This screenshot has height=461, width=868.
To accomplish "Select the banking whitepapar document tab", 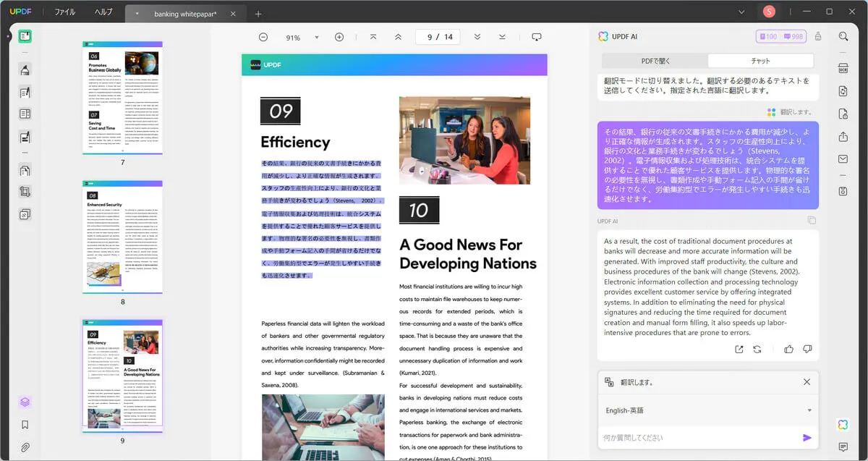I will click(x=185, y=14).
